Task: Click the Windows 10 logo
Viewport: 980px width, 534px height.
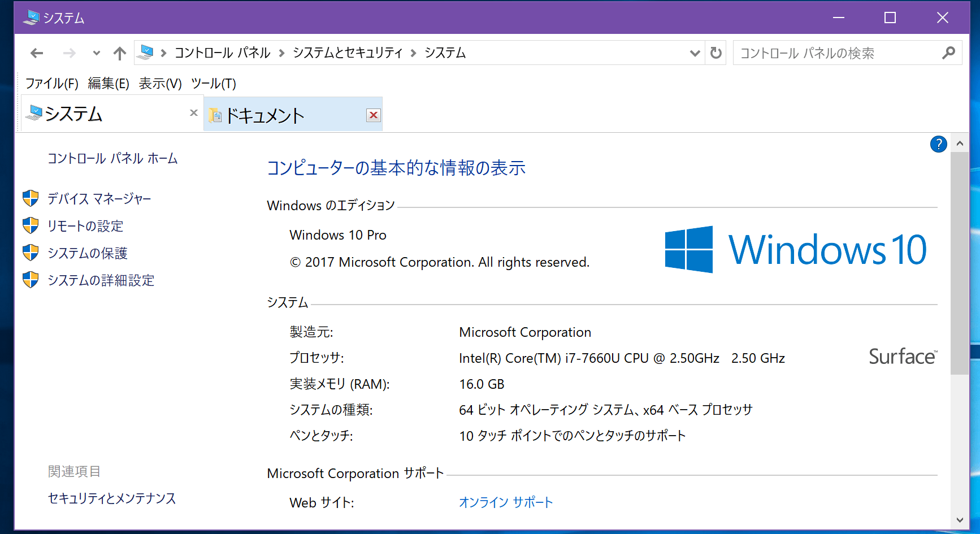Action: click(x=796, y=250)
